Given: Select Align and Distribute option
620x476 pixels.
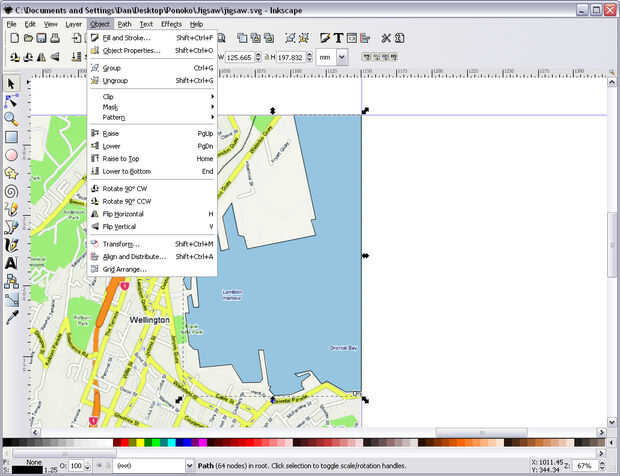Looking at the screenshot, I should pos(134,256).
